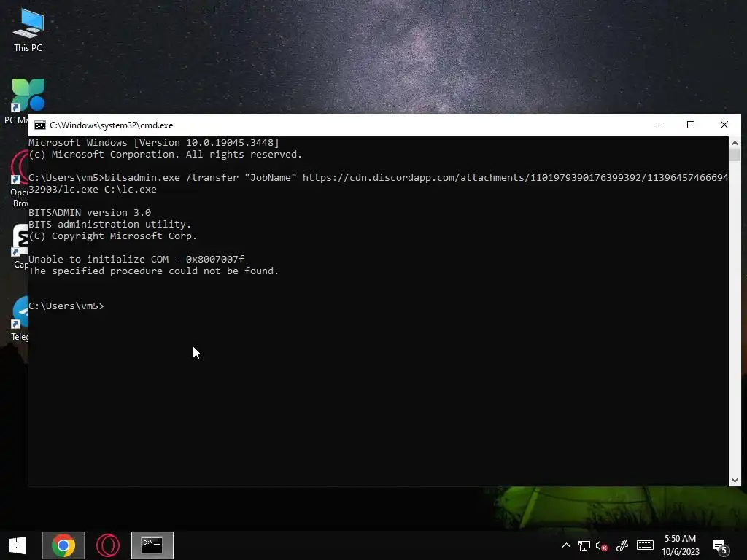Click the bitsadmin.exe /transfer command line
The image size is (747, 560).
(379, 183)
